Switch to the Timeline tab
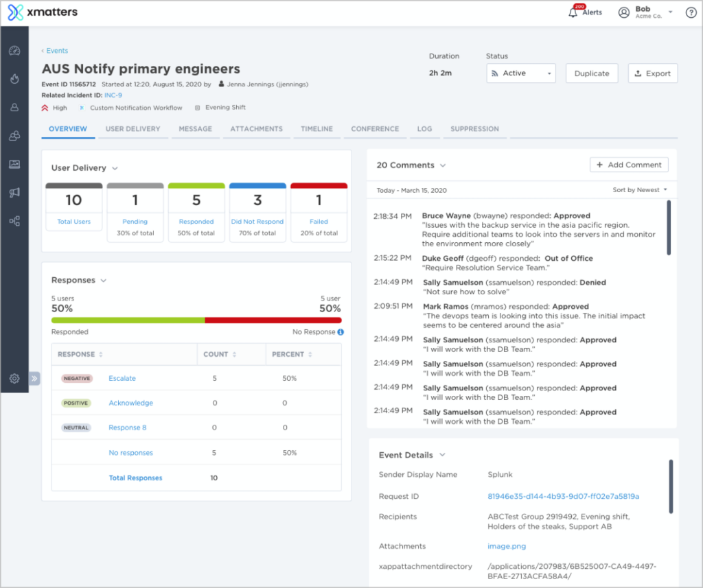The width and height of the screenshot is (703, 588). (x=316, y=129)
